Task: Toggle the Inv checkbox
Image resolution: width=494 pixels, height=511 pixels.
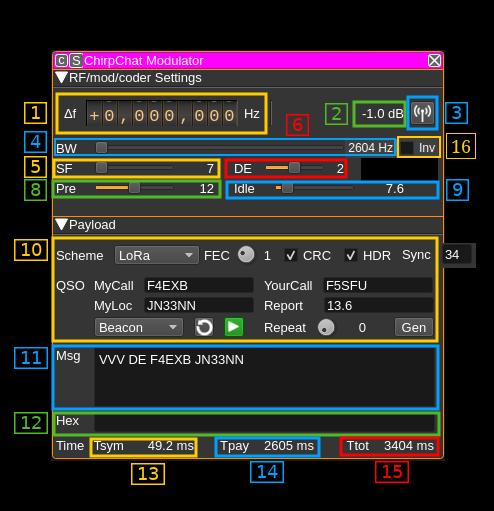Action: tap(407, 148)
